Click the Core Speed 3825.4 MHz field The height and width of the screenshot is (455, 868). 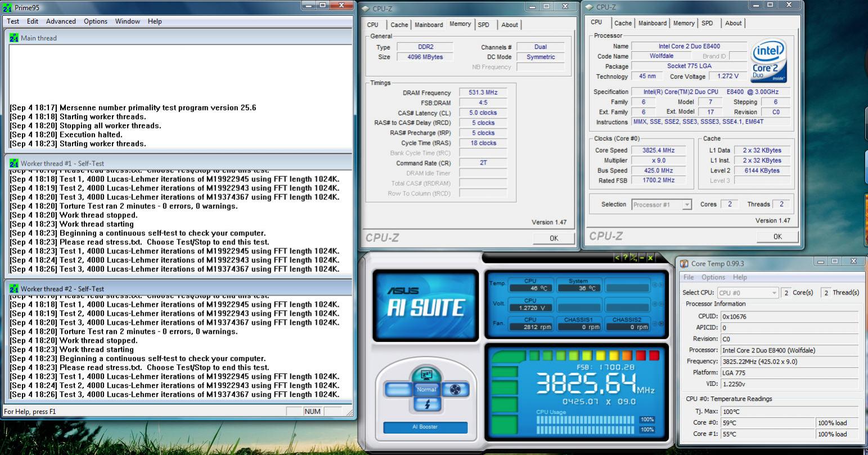658,150
